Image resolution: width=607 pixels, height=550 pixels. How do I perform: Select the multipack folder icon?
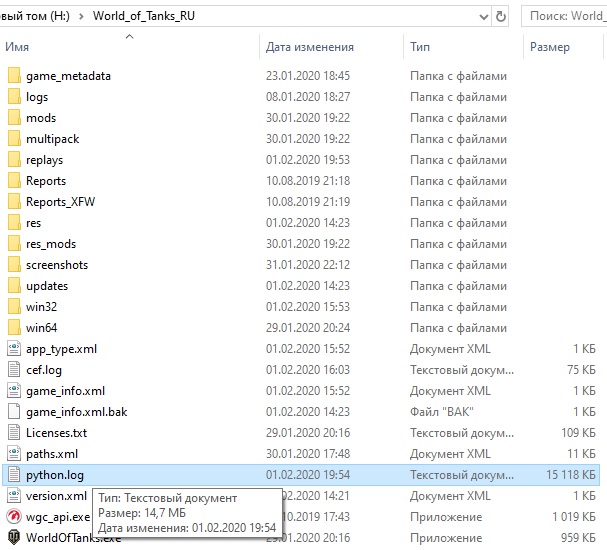(x=14, y=139)
